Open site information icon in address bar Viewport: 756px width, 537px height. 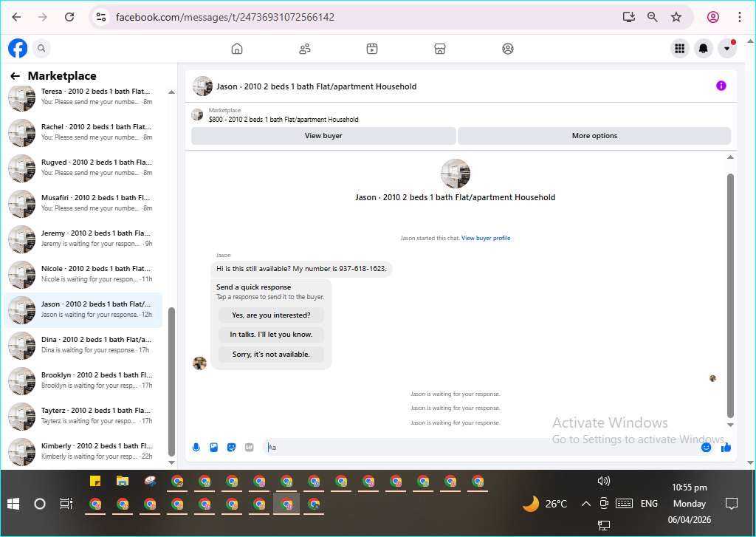[100, 17]
